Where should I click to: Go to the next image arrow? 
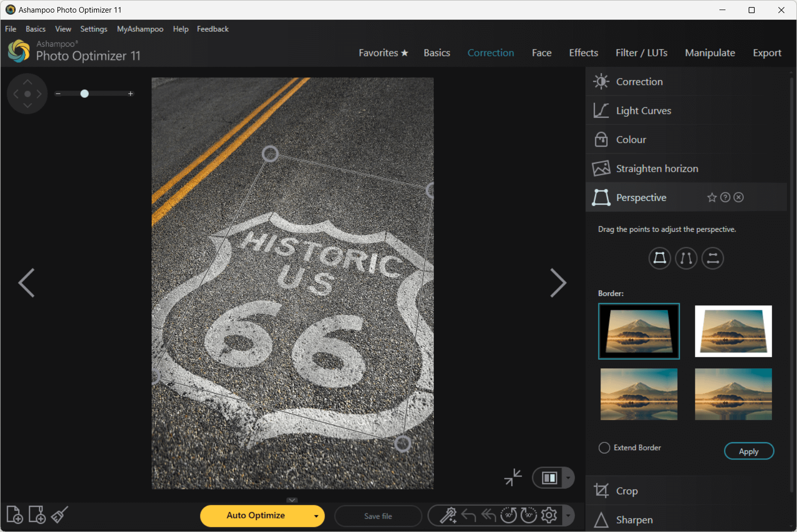tap(558, 283)
